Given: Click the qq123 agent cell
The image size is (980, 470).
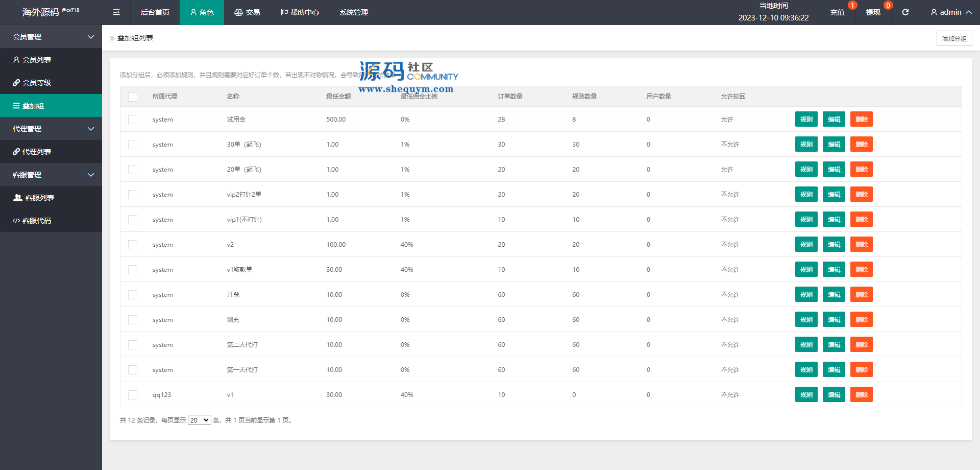Looking at the screenshot, I should tap(162, 395).
